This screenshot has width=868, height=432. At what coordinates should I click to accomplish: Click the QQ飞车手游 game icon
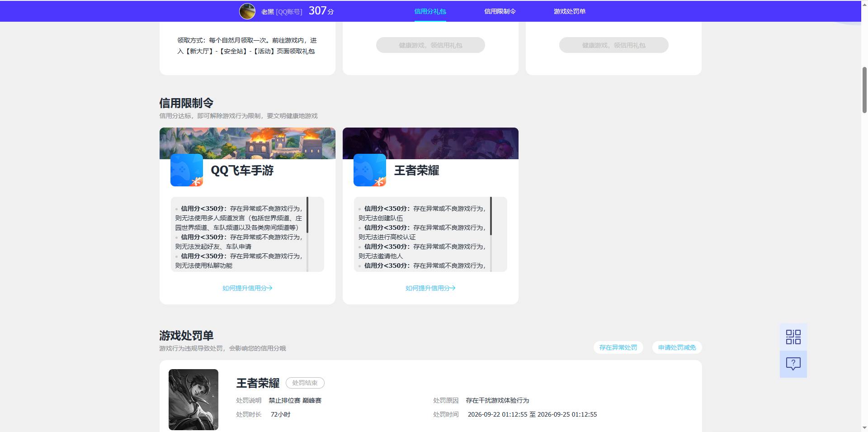(x=187, y=170)
